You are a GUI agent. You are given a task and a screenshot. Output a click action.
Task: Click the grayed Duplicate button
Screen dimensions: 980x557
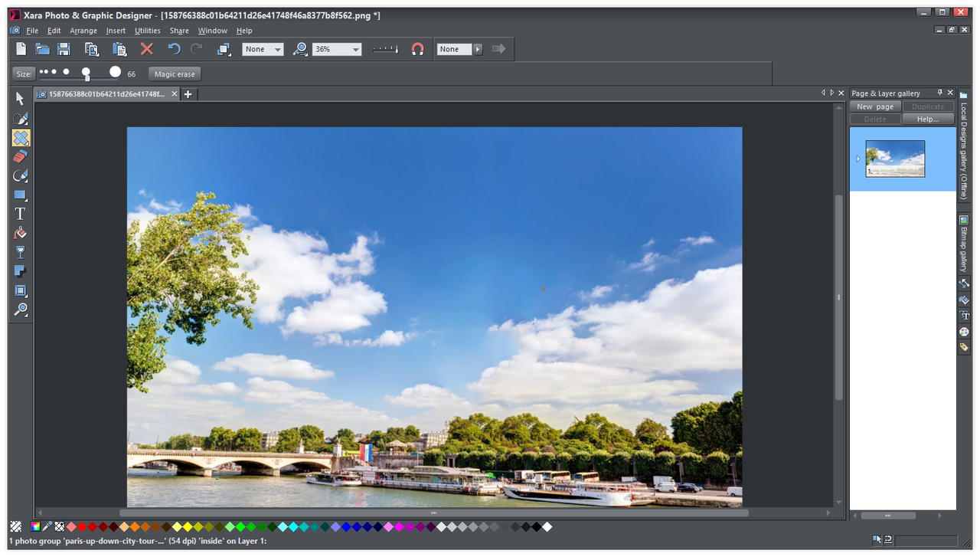(x=928, y=106)
